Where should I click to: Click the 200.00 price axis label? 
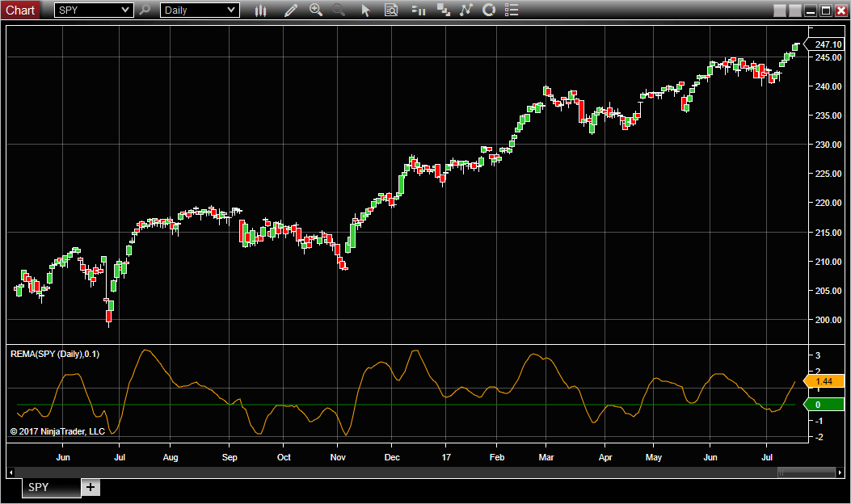click(x=828, y=320)
